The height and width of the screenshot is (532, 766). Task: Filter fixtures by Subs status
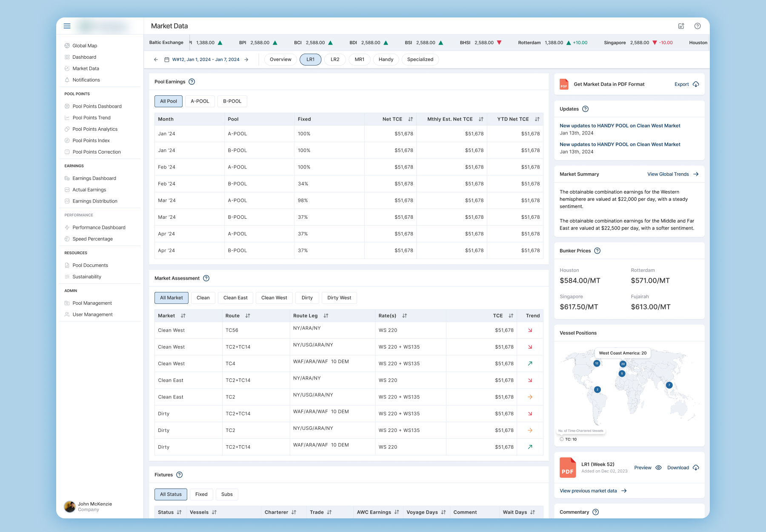[227, 495]
